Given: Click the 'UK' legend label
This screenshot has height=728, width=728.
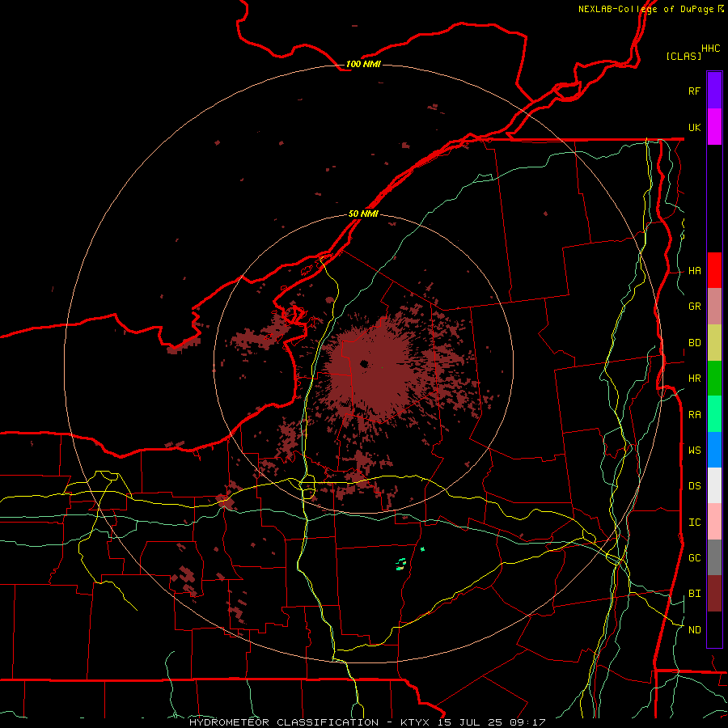Looking at the screenshot, I should tap(694, 127).
